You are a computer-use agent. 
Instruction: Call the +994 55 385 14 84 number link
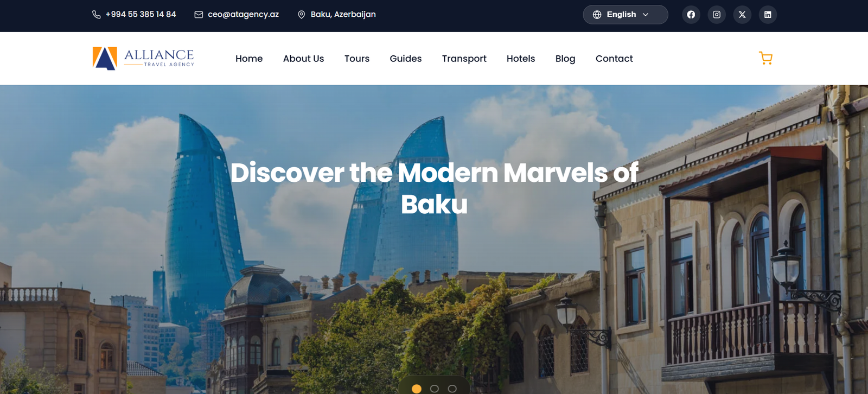[141, 15]
